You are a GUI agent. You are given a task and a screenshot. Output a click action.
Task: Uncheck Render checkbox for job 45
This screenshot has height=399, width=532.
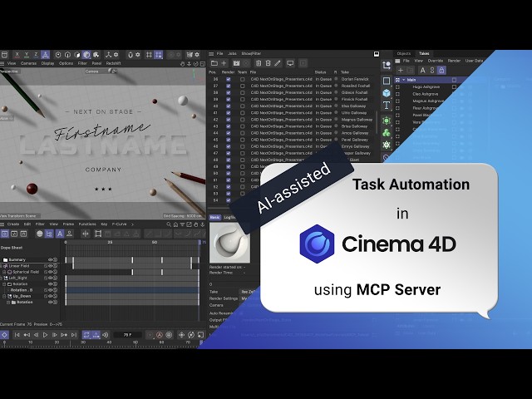click(x=228, y=140)
